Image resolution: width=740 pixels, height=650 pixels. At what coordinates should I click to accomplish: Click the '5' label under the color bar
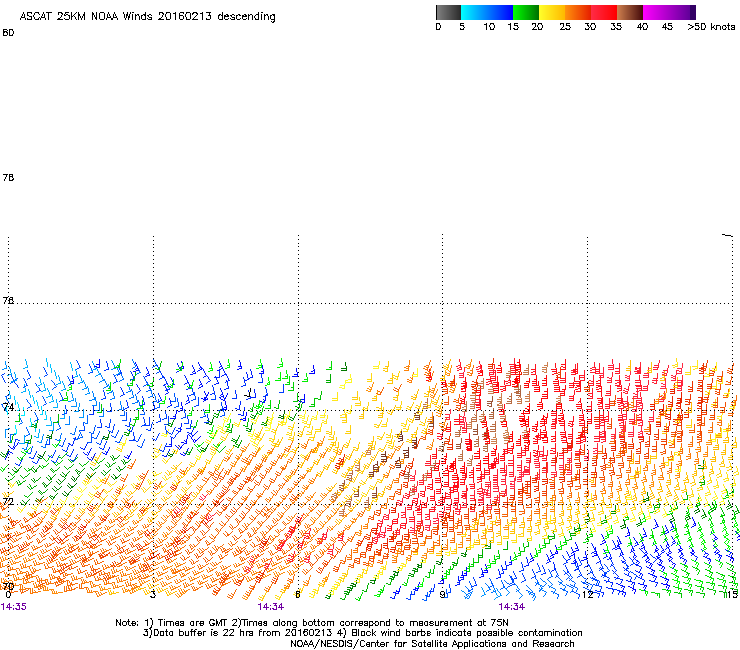462,27
